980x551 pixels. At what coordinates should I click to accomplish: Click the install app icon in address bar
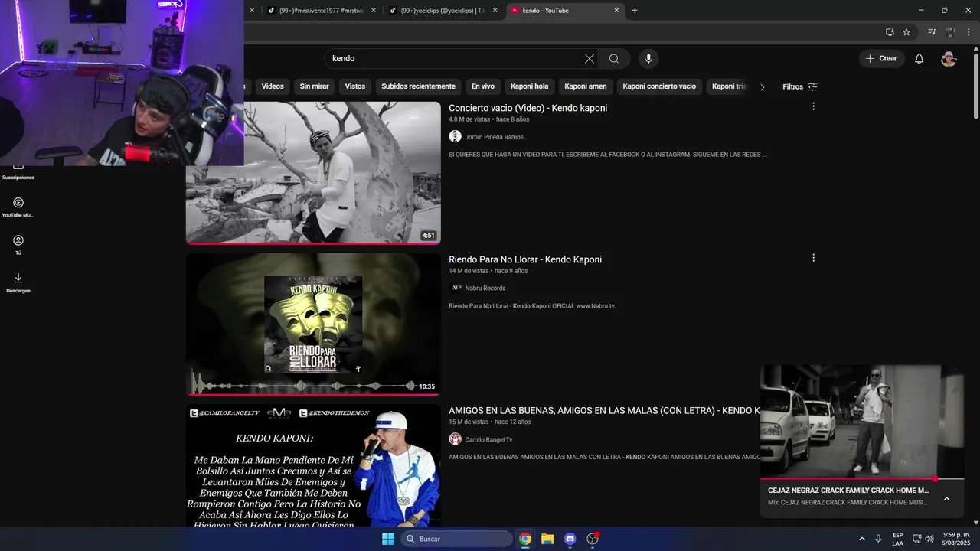click(890, 32)
